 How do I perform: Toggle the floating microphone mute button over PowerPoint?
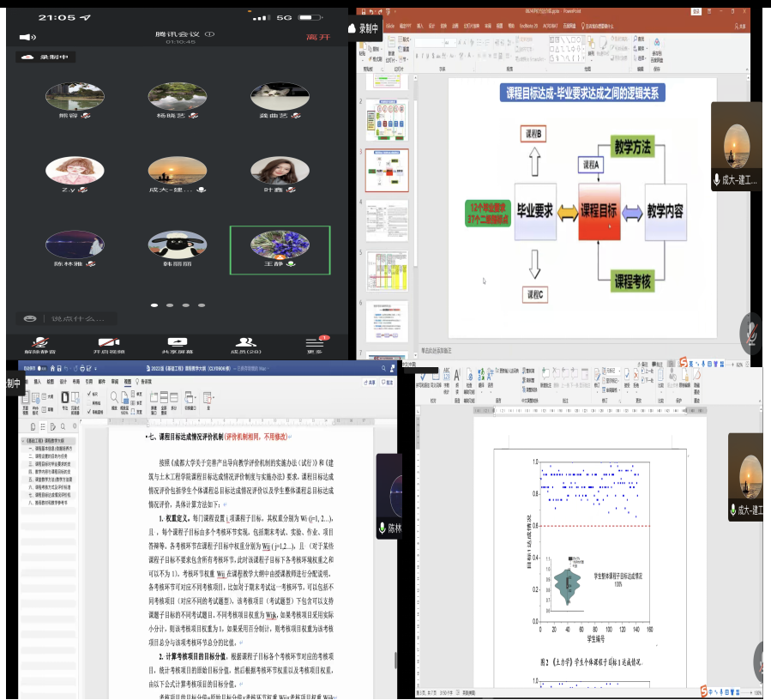tap(751, 333)
